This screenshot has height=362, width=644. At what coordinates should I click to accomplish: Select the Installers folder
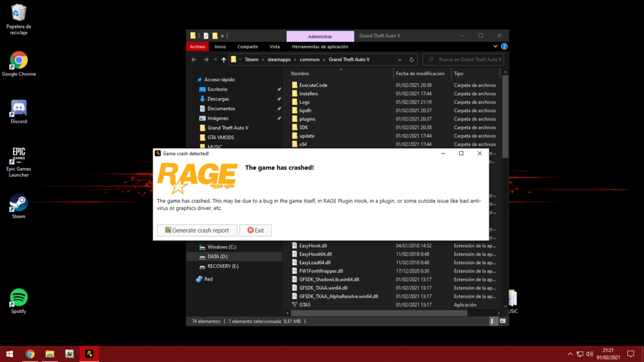(308, 93)
